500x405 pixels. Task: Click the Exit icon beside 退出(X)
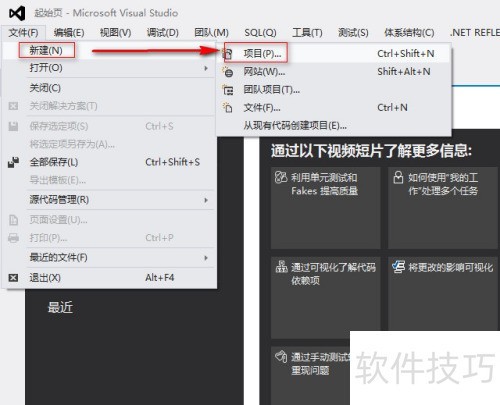point(13,278)
